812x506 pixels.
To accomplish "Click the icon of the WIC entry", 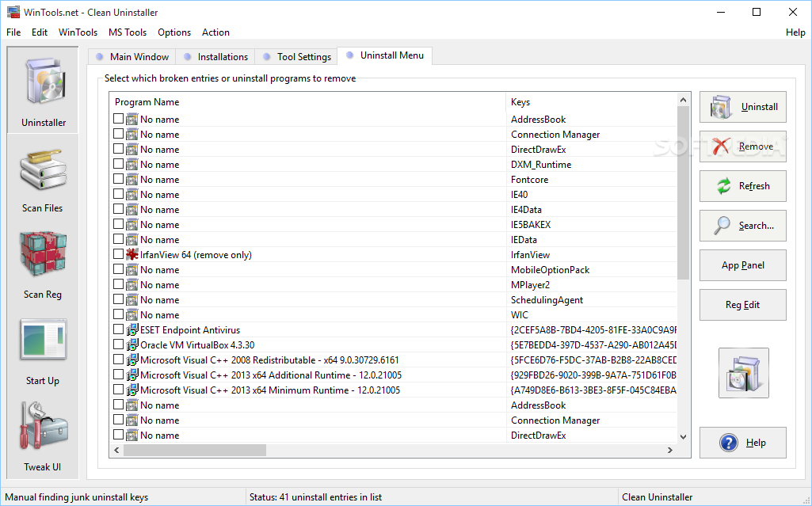I will click(x=132, y=314).
